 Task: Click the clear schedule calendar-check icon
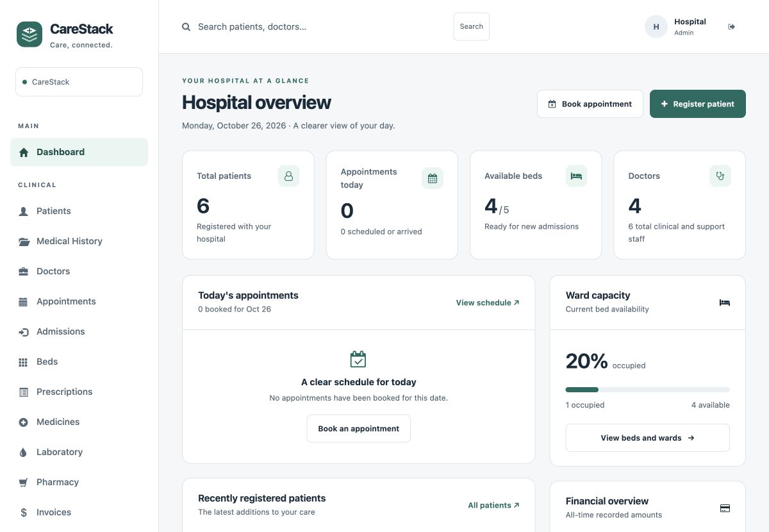[x=358, y=359]
